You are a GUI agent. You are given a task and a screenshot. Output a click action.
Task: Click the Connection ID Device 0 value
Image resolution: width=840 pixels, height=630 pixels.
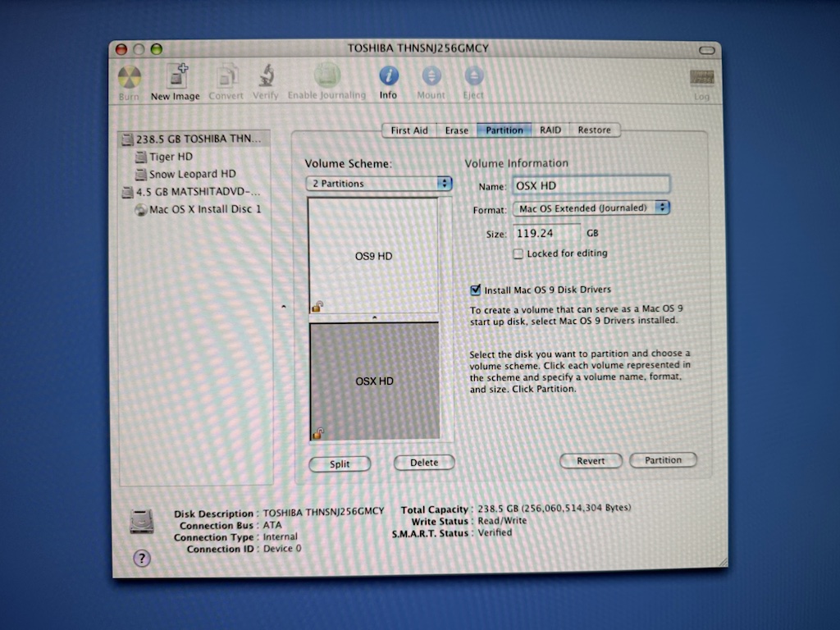pyautogui.click(x=282, y=549)
